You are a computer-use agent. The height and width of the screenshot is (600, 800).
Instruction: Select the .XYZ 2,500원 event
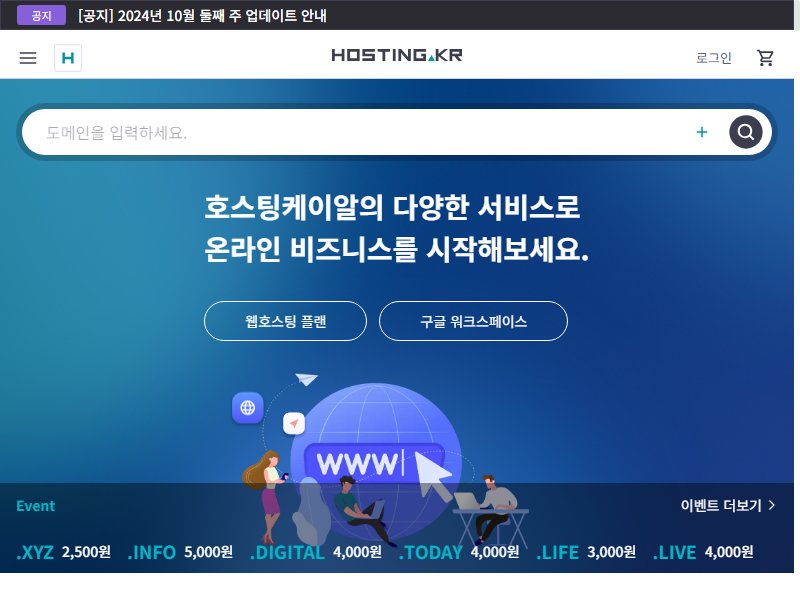pyautogui.click(x=63, y=552)
